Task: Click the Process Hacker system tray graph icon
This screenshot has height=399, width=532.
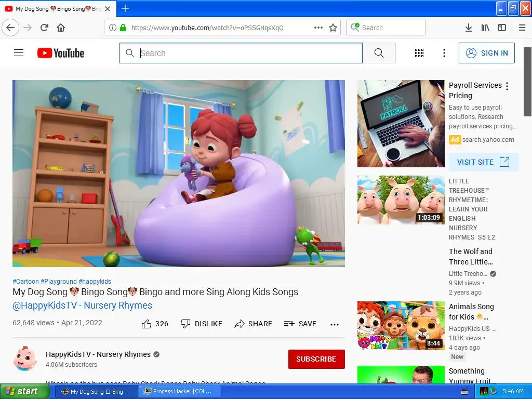Action: (484, 392)
